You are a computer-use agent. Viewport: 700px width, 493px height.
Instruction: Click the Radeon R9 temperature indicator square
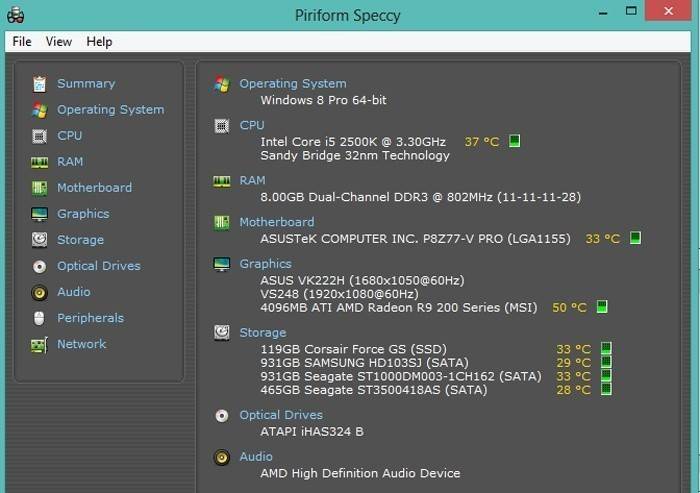602,307
